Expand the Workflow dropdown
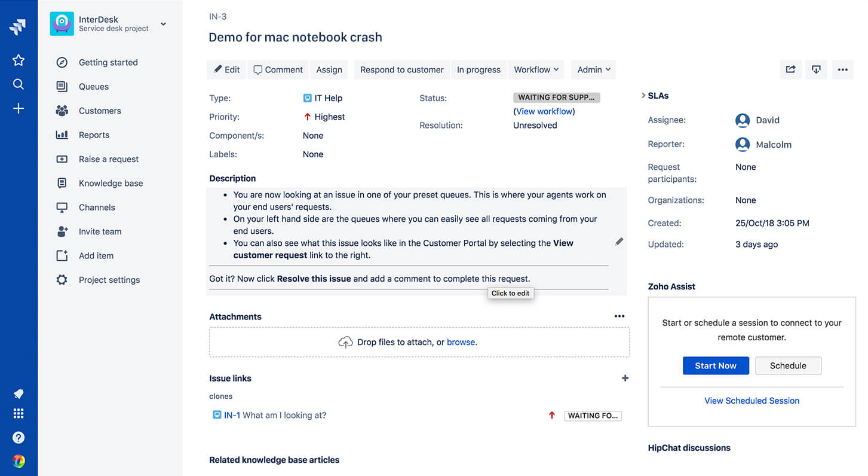The image size is (868, 476). coord(536,69)
